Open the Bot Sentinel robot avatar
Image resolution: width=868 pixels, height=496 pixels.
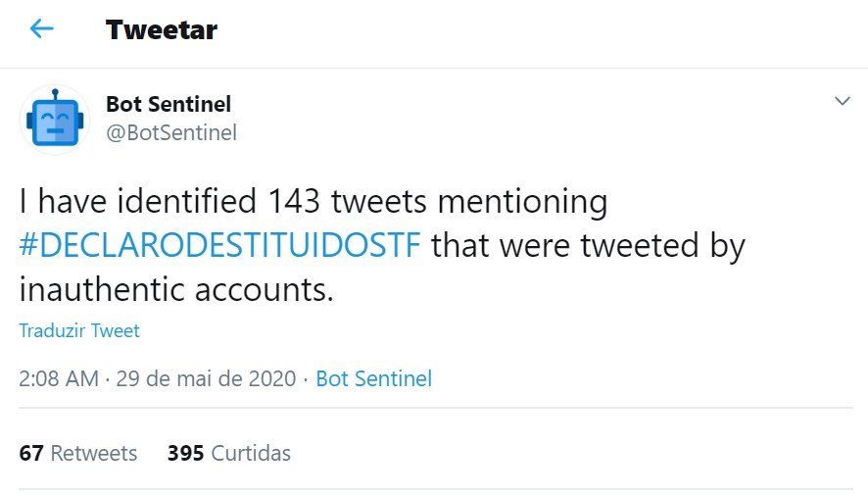click(55, 120)
